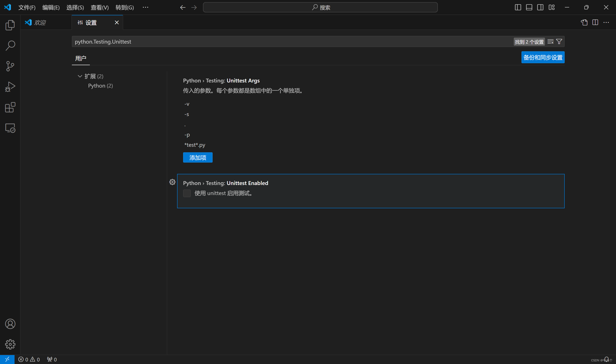Open the settings editor more actions menu
The image size is (616, 364).
[x=606, y=22]
